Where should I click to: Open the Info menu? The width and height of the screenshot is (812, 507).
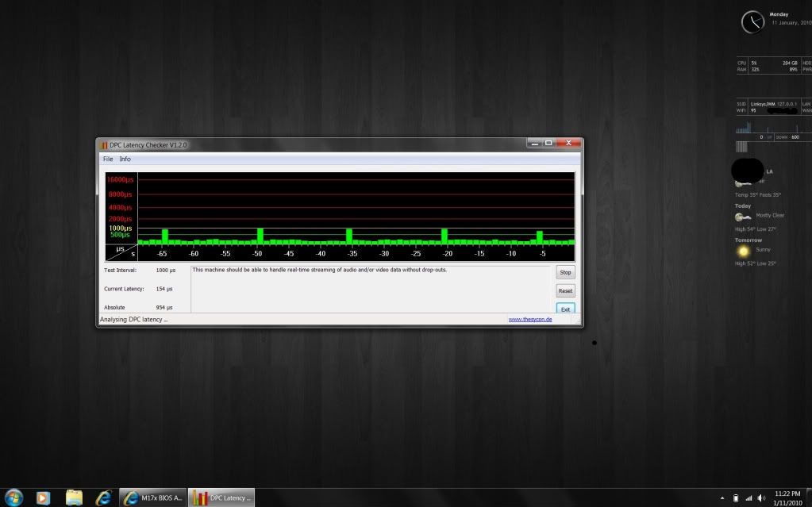point(125,159)
